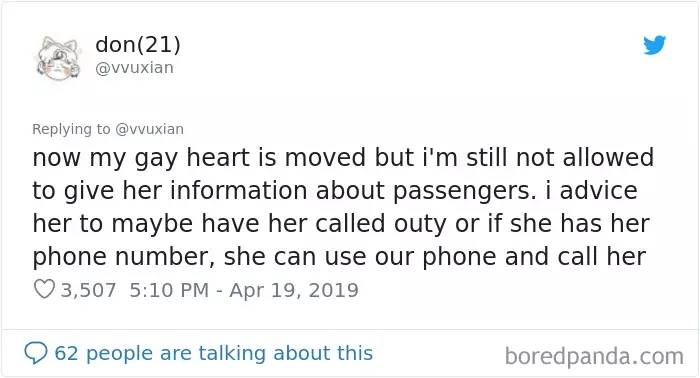Viewport: 700px width, 378px height.
Task: Click the 3,507 likes count
Action: point(88,290)
